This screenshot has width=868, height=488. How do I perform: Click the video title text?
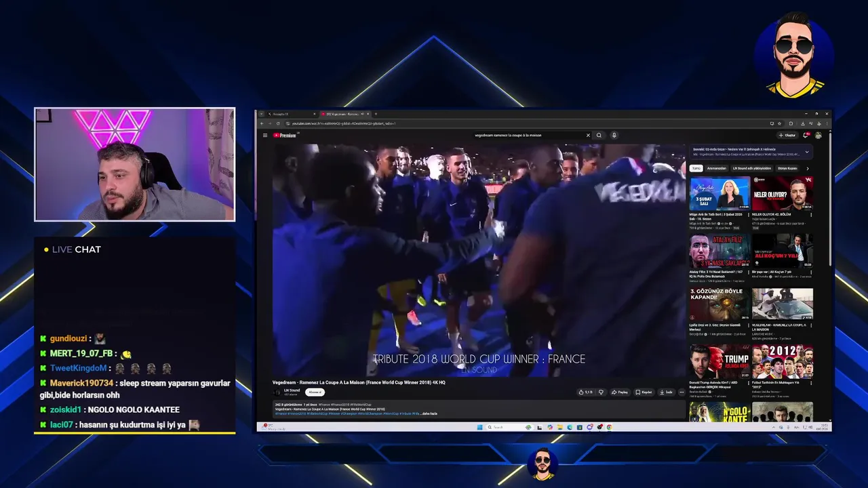pos(359,382)
